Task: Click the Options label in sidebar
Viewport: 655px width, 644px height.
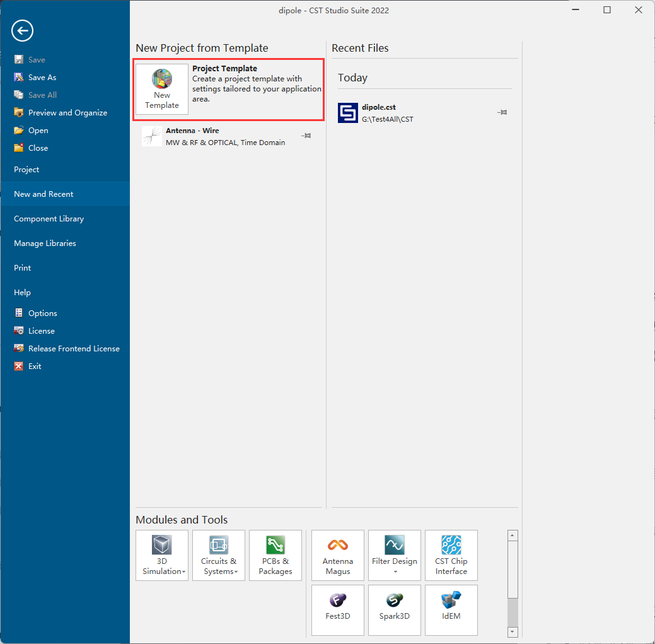Action: click(x=43, y=313)
